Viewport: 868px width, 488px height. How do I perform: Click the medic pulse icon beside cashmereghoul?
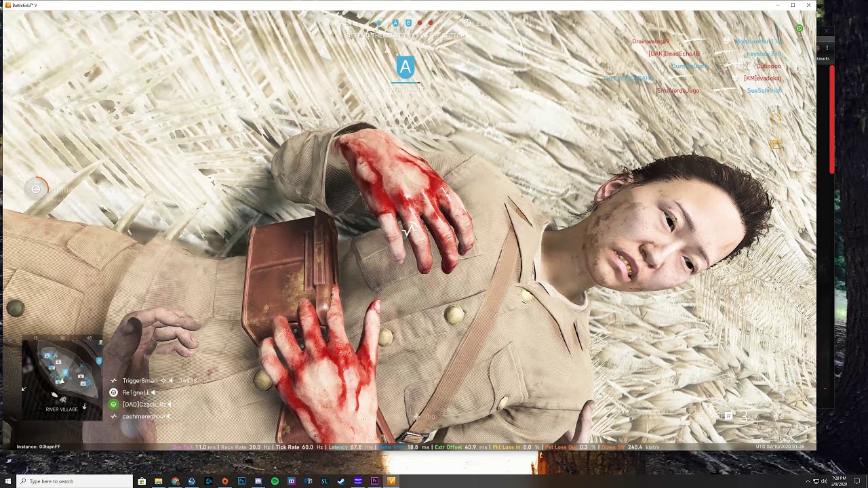pos(114,416)
